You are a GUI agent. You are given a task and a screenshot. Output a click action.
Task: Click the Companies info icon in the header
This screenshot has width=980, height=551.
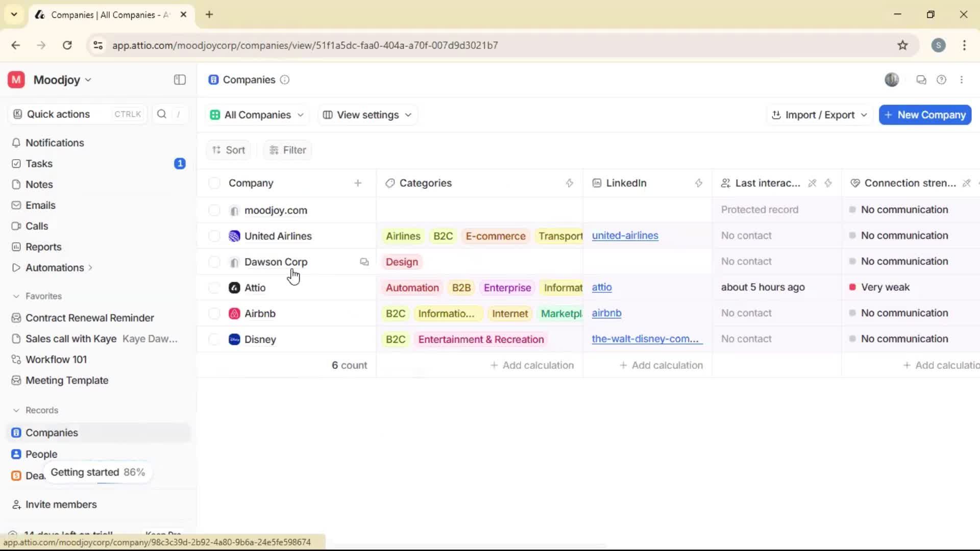pyautogui.click(x=284, y=80)
